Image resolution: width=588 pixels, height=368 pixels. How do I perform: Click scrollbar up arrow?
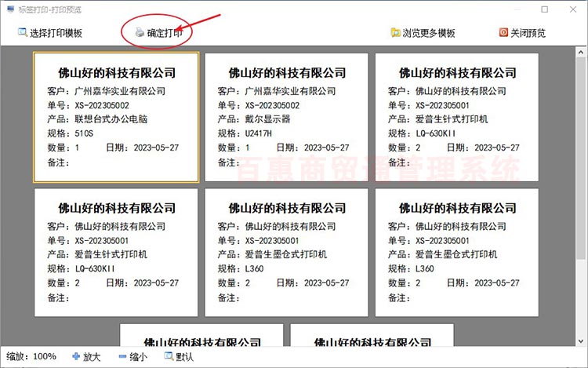[x=581, y=53]
